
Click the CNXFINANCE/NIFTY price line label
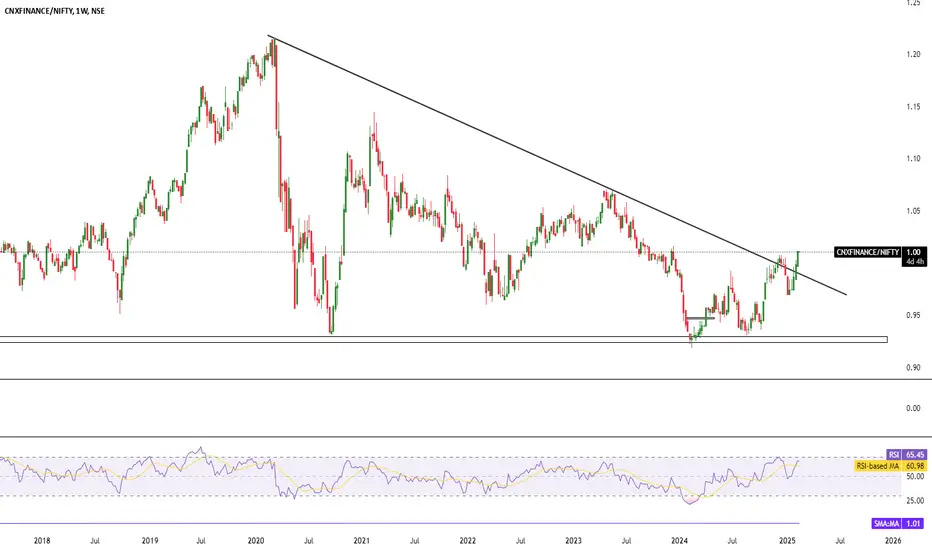(868, 252)
